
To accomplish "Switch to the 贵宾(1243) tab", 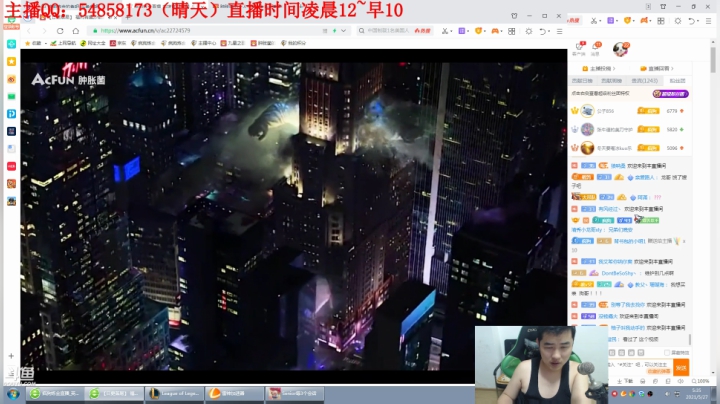I will (645, 81).
